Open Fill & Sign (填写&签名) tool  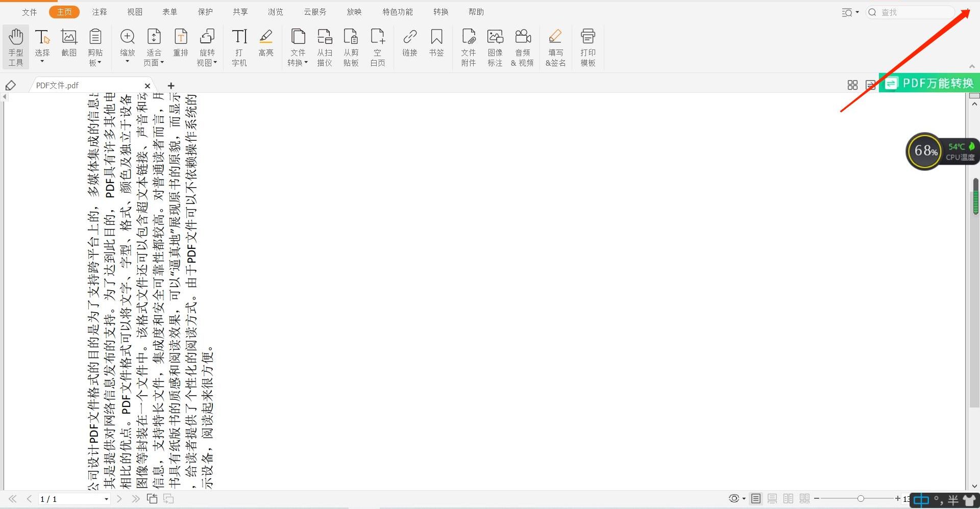555,47
